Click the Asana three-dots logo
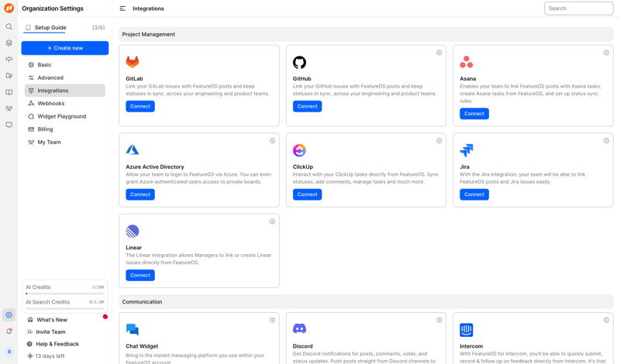Image resolution: width=620 pixels, height=364 pixels. click(x=467, y=62)
